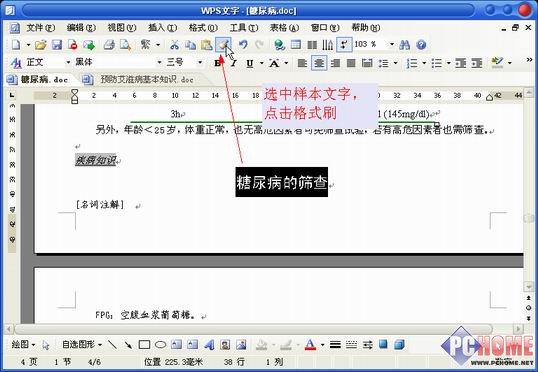Save the document with the floppy icon
This screenshot has height=372, width=538.
click(57, 45)
